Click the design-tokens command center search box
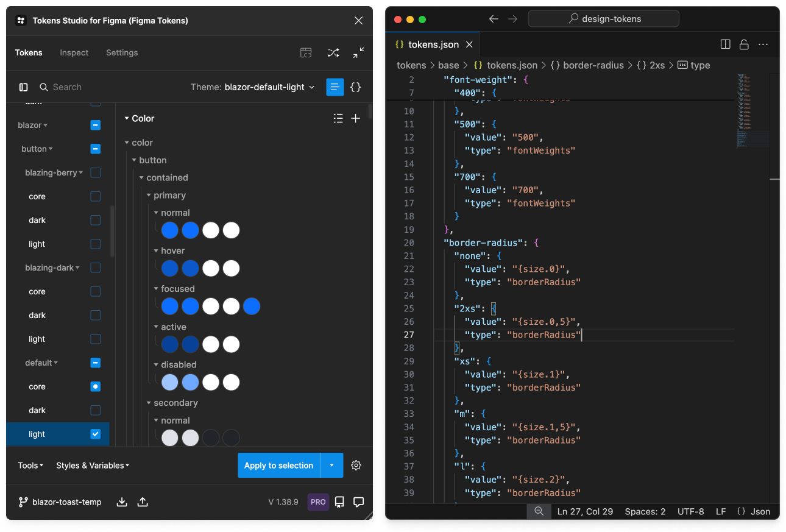Image resolution: width=786 pixels, height=532 pixels. coord(603,19)
